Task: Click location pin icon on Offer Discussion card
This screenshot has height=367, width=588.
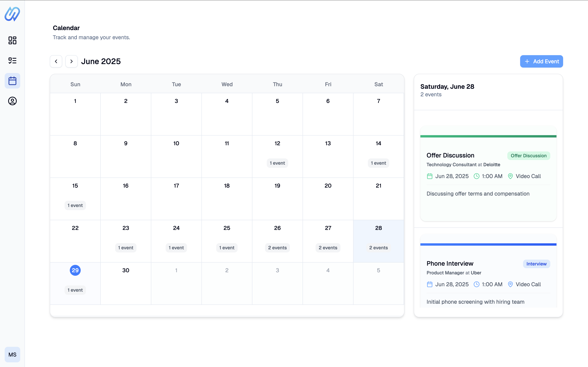Action: coord(510,176)
